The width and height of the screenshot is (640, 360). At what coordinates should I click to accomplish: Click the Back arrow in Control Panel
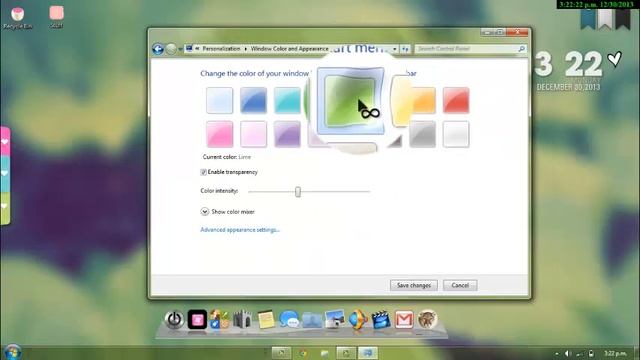tap(158, 49)
